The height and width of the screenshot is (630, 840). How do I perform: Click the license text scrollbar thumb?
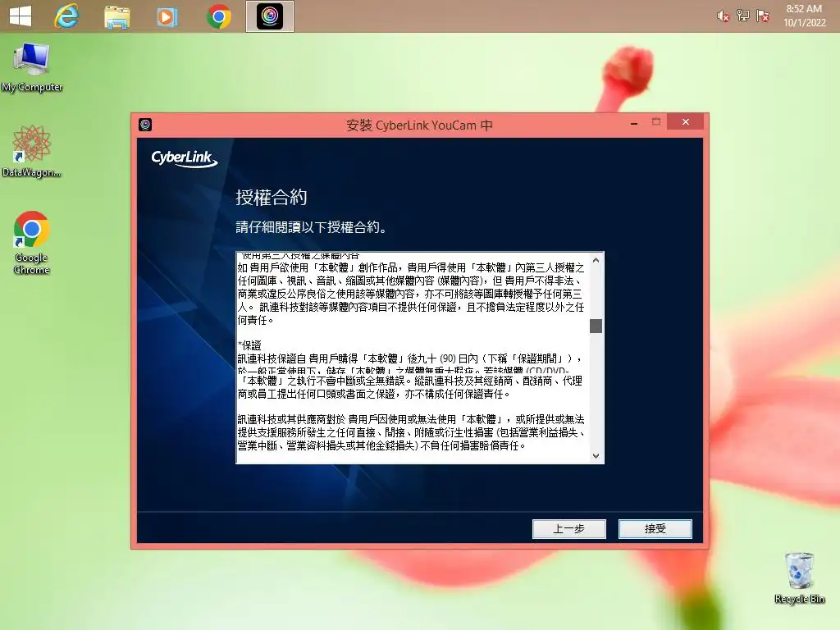pos(596,326)
